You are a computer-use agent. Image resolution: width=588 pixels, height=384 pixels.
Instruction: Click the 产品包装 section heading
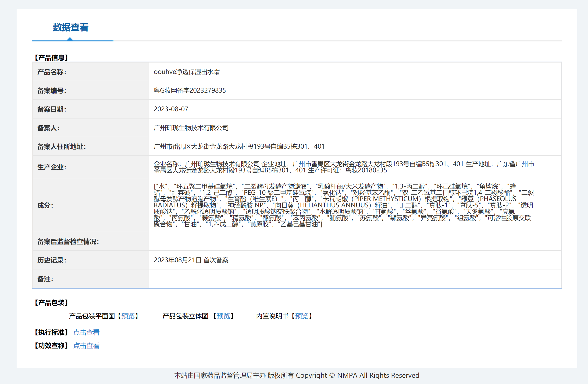[51, 303]
